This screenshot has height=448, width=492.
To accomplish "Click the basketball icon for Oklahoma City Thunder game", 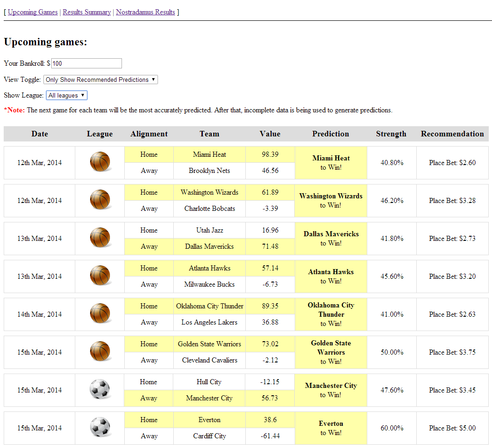I will click(100, 313).
